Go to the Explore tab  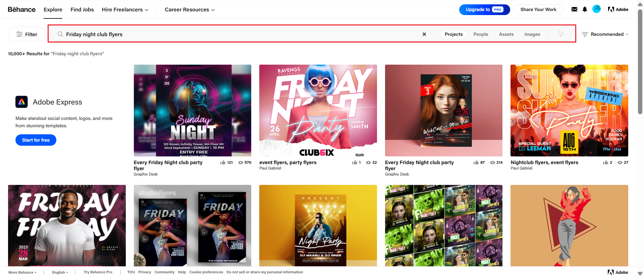53,10
